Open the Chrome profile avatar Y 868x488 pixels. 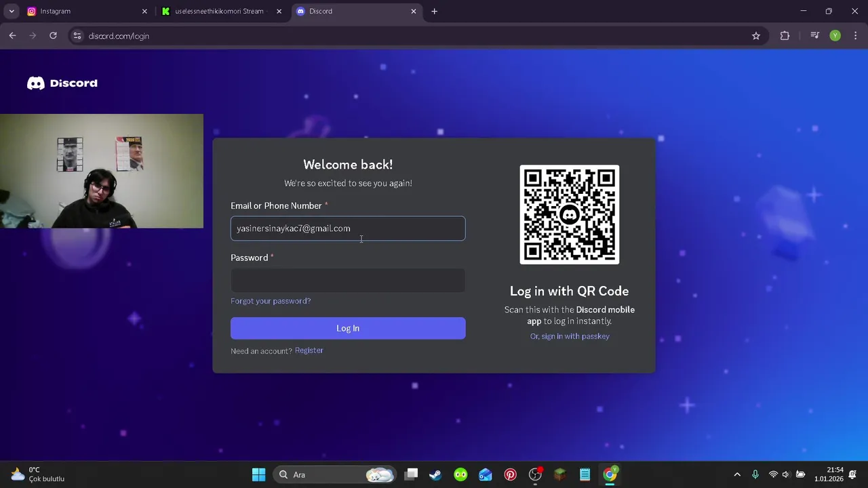point(835,36)
